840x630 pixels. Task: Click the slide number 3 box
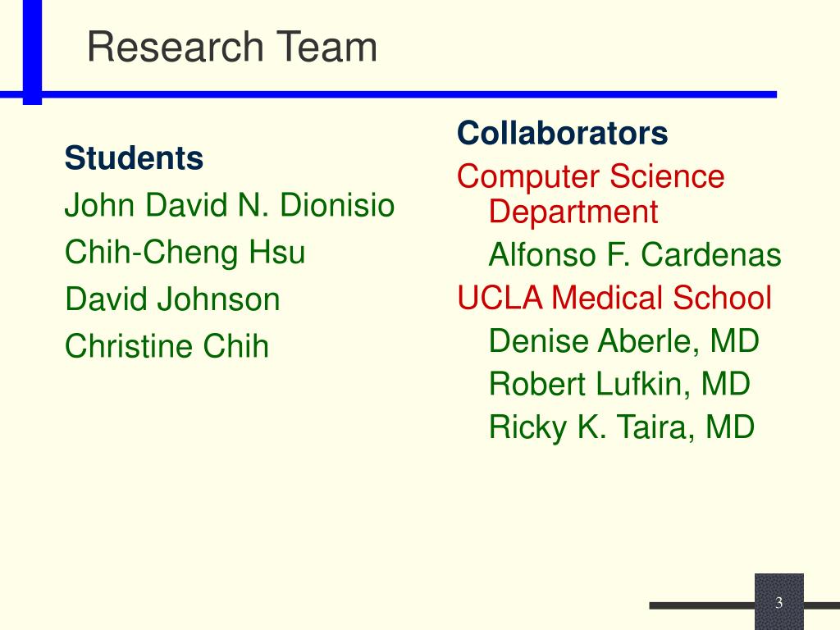779,601
